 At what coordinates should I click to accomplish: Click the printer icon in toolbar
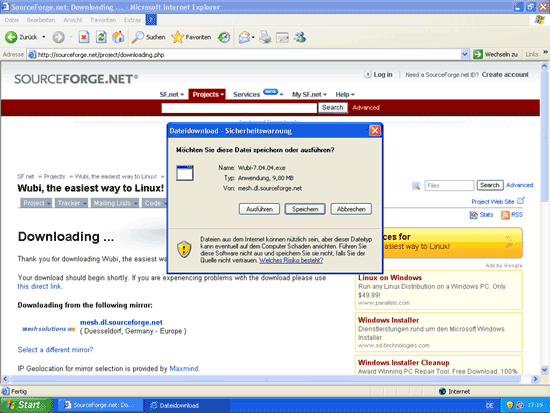[265, 37]
